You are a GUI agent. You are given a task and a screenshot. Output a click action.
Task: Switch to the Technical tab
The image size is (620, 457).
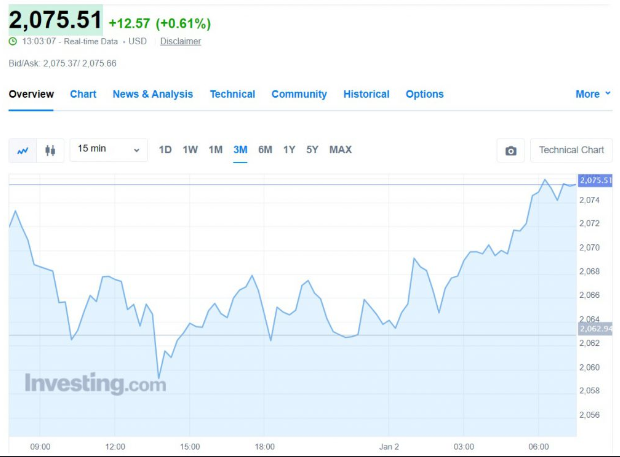pyautogui.click(x=232, y=94)
